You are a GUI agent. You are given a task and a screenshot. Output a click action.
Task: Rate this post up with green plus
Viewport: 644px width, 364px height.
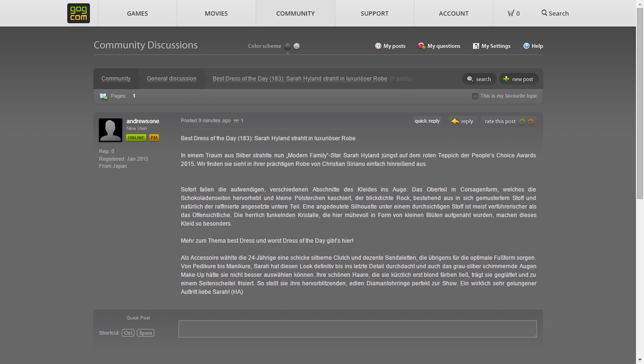pos(522,122)
